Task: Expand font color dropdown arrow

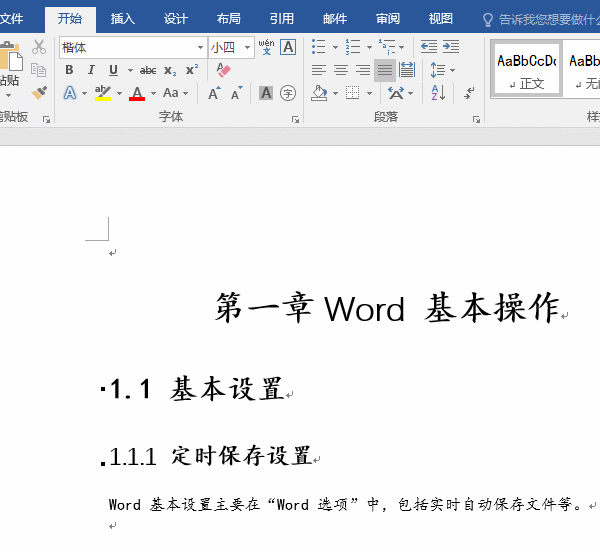Action: pos(153,93)
